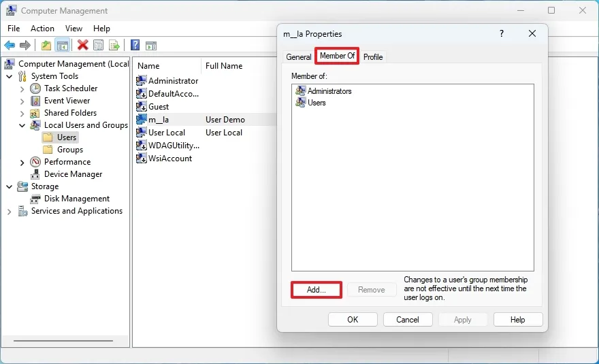Click the Forward arrow toolbar icon
Screen dimensions: 599x364
[25, 46]
